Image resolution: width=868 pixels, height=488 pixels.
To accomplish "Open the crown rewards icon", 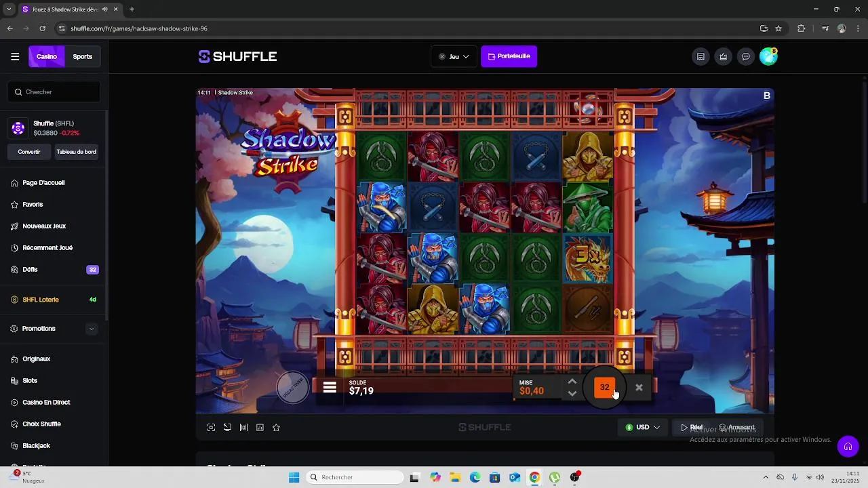I will pyautogui.click(x=724, y=57).
